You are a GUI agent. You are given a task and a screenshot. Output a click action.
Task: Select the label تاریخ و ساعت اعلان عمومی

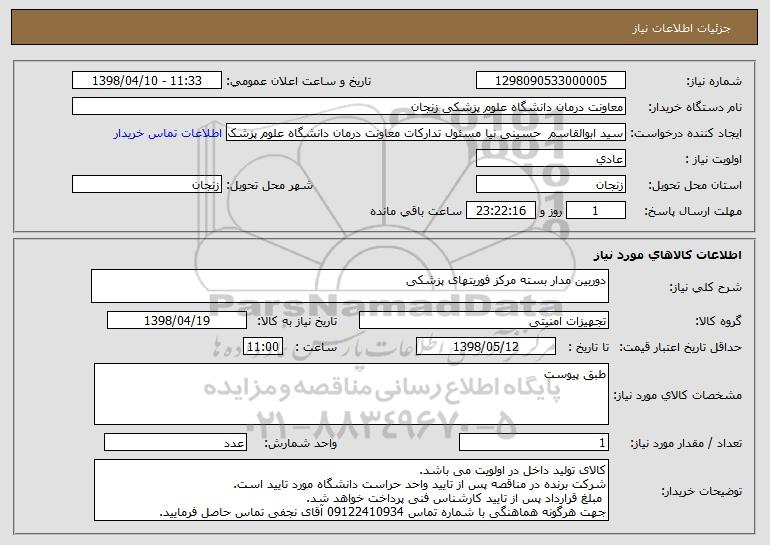click(x=299, y=81)
